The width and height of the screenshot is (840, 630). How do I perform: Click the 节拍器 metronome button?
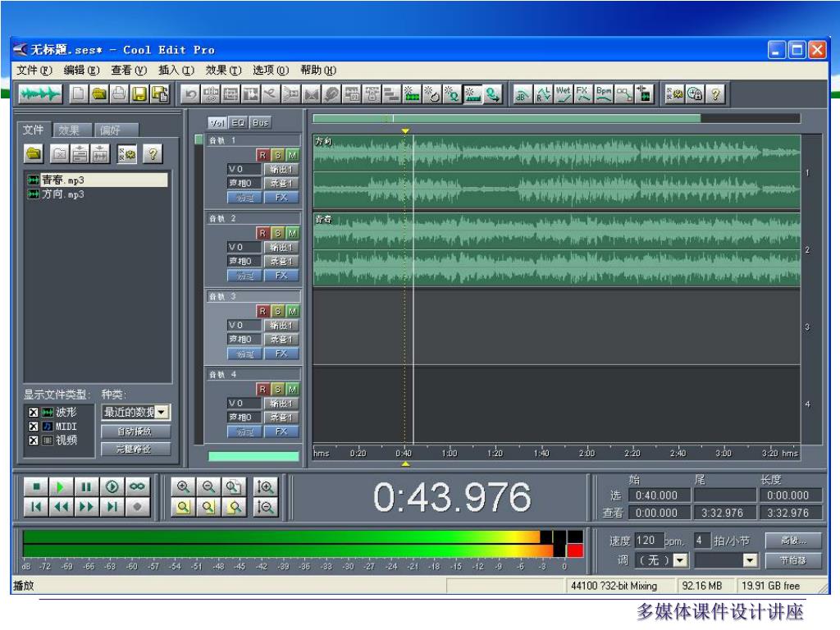point(793,560)
